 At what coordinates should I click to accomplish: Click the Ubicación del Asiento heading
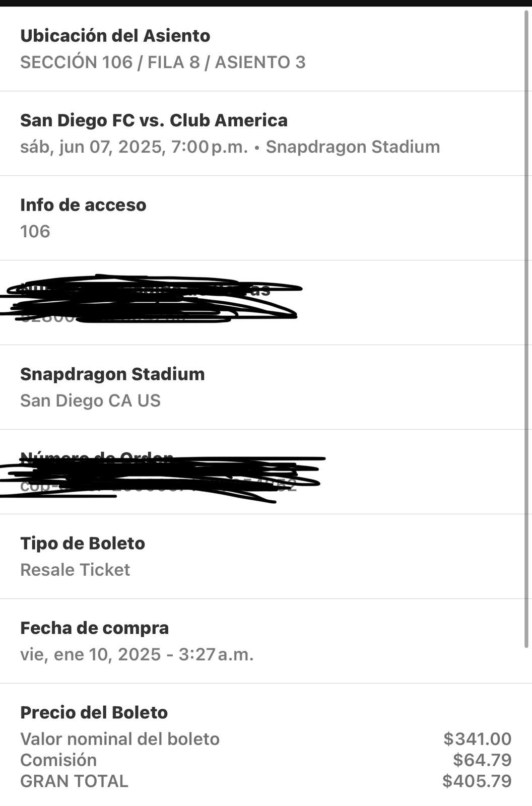click(115, 36)
